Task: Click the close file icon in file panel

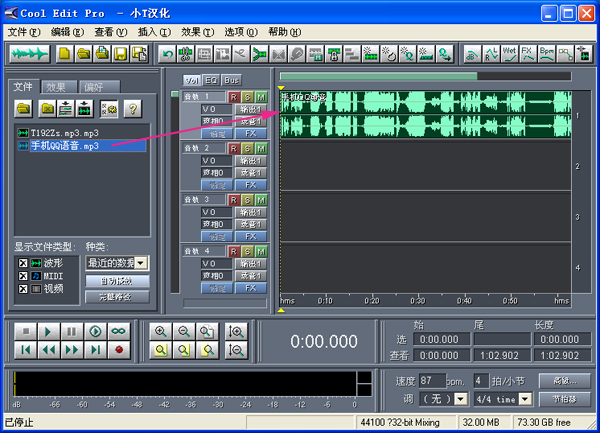Action: (47, 109)
